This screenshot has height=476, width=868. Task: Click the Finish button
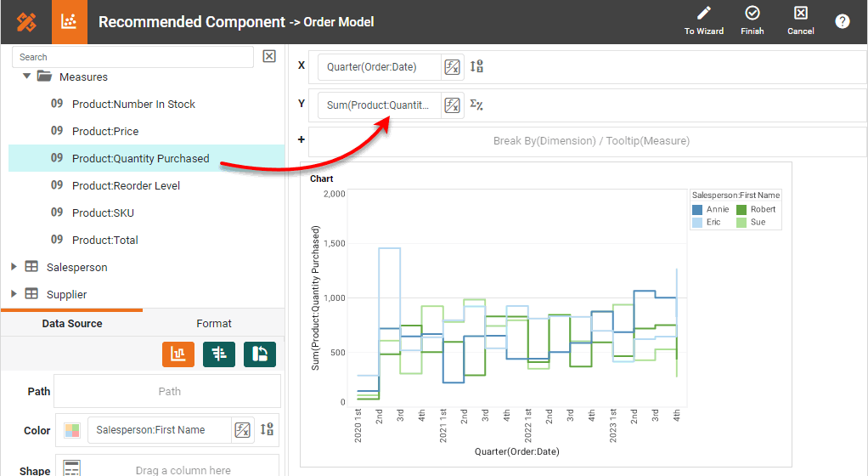pyautogui.click(x=752, y=21)
